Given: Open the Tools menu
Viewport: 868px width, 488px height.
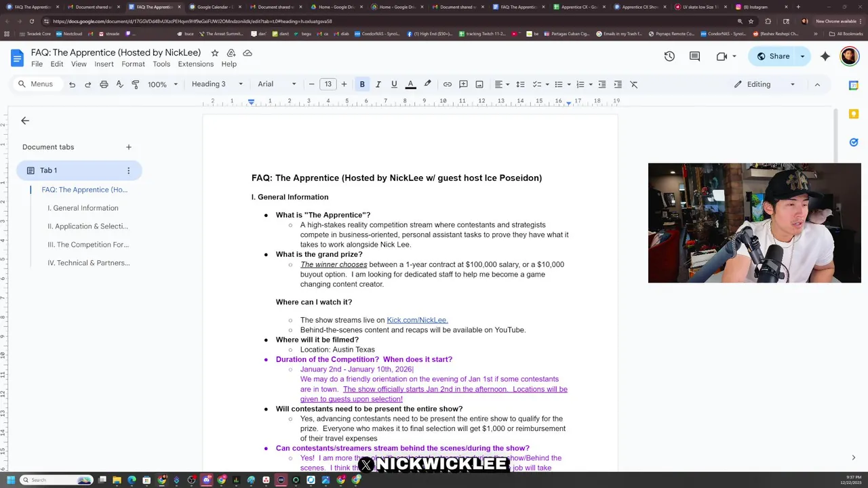Looking at the screenshot, I should point(161,64).
